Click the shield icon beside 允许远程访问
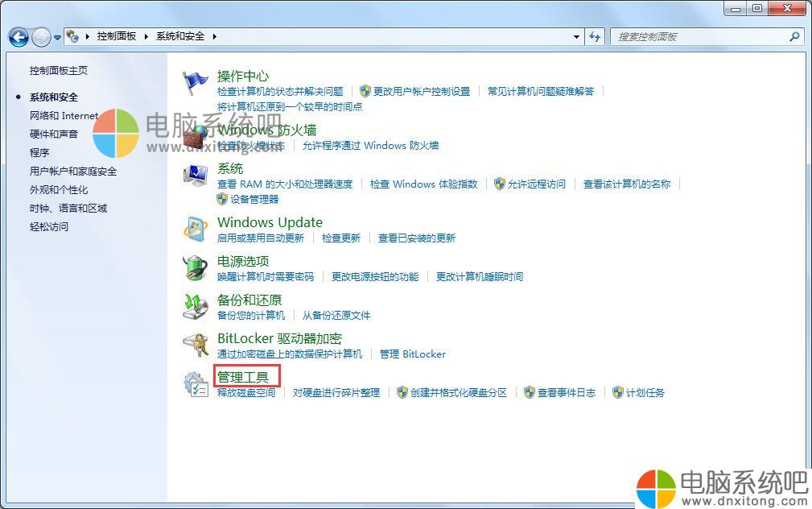Viewport: 812px width, 509px height. coord(499,184)
